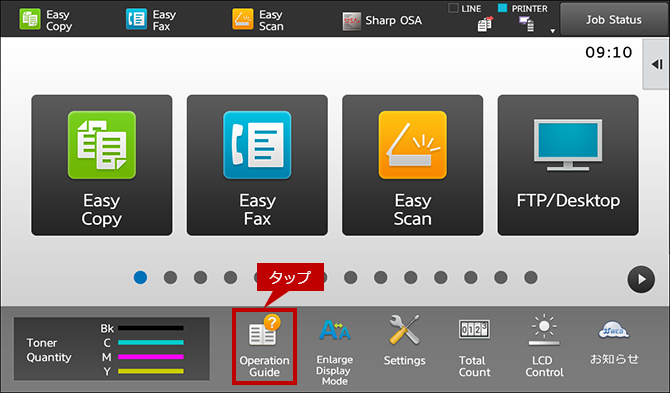View the Total Count counter
Image resolution: width=670 pixels, height=393 pixels.
(x=474, y=348)
